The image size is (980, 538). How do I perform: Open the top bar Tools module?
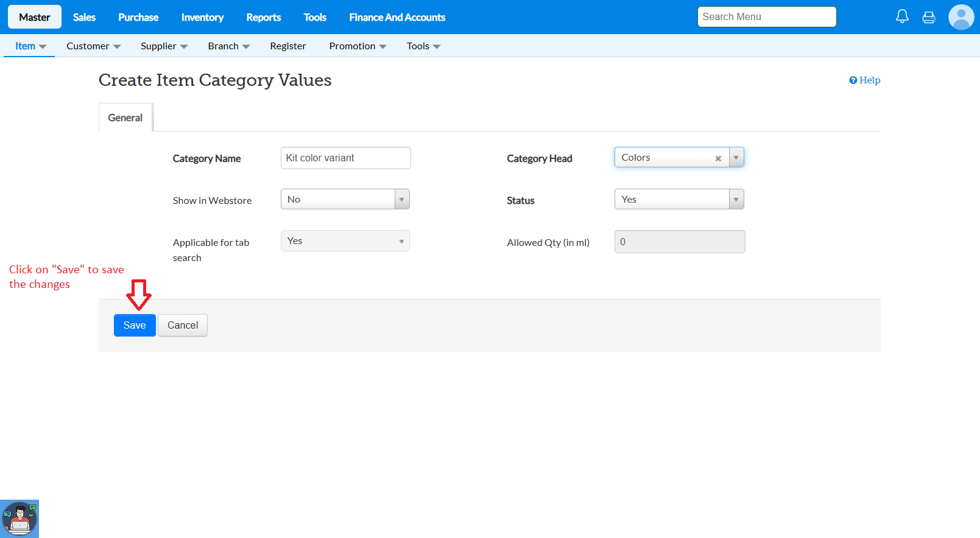click(315, 17)
